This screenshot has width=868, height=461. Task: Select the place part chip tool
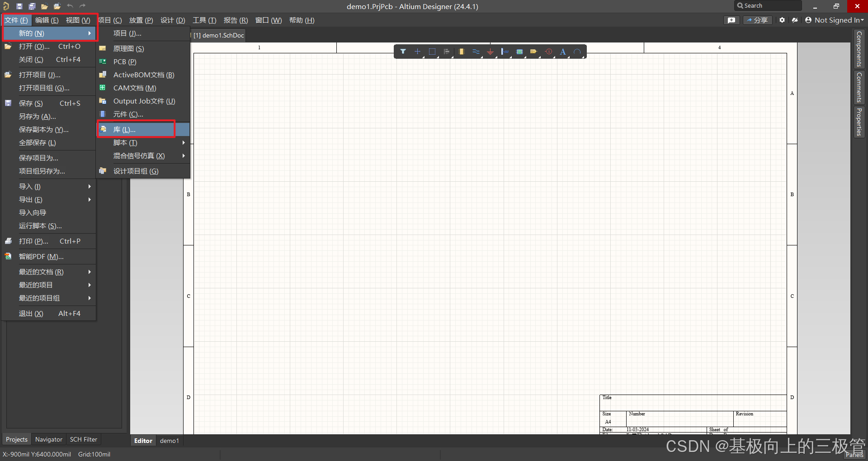coord(461,52)
